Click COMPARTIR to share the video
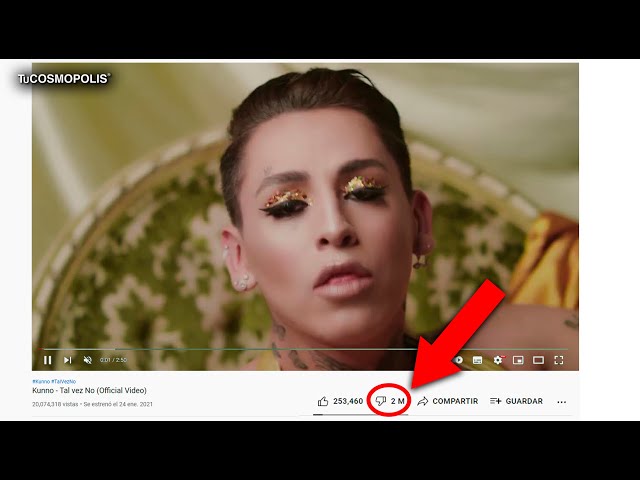640x480 pixels. click(448, 401)
